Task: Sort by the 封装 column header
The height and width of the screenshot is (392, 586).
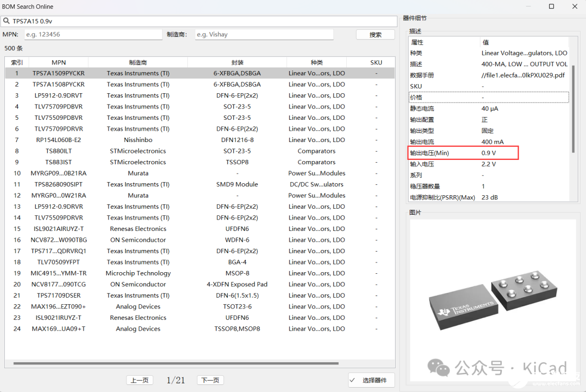Action: point(237,62)
